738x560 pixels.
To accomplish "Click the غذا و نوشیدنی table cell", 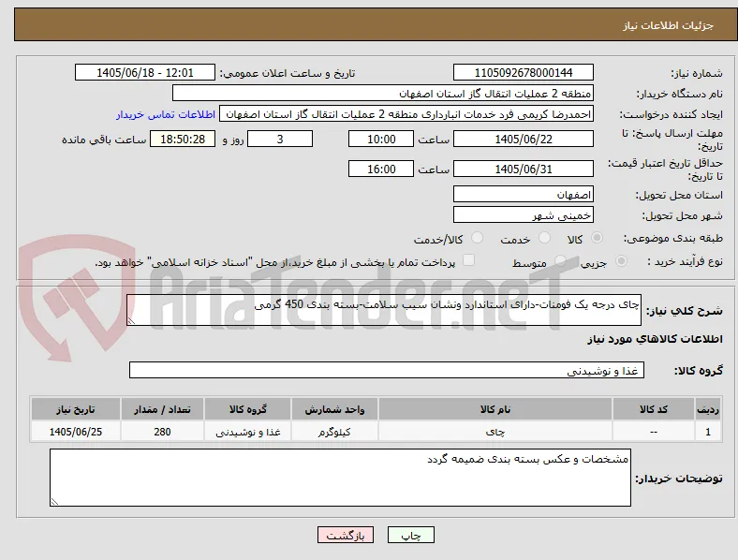I will tap(247, 432).
